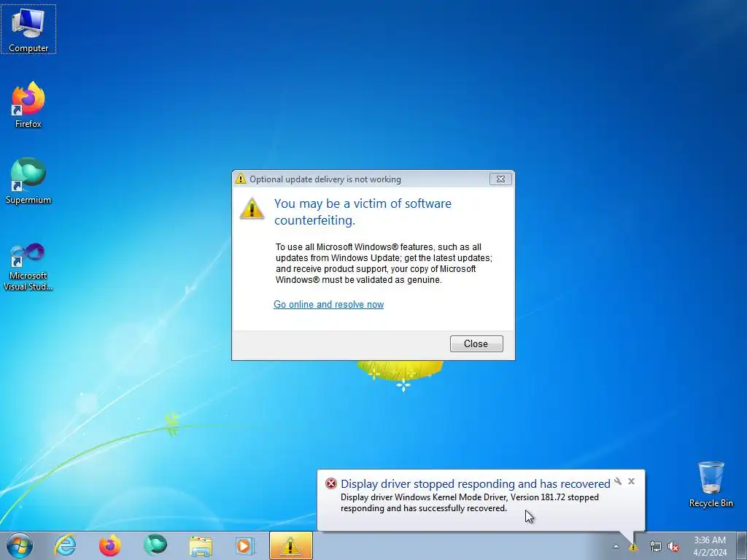Activate the warning dialog taskbar button
This screenshot has height=560, width=747.
(x=290, y=545)
